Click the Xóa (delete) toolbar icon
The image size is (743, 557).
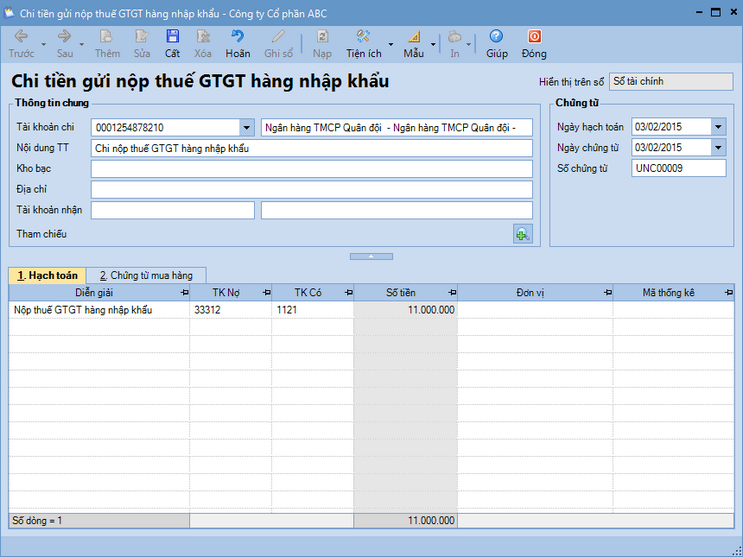pos(203,37)
